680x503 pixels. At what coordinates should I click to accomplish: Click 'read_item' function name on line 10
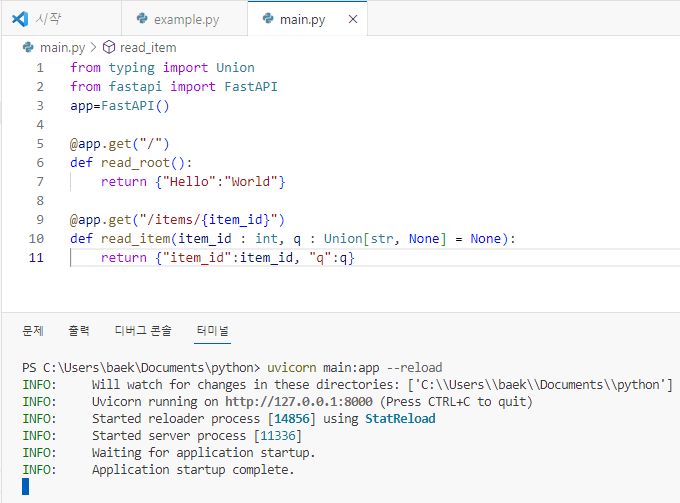click(136, 239)
